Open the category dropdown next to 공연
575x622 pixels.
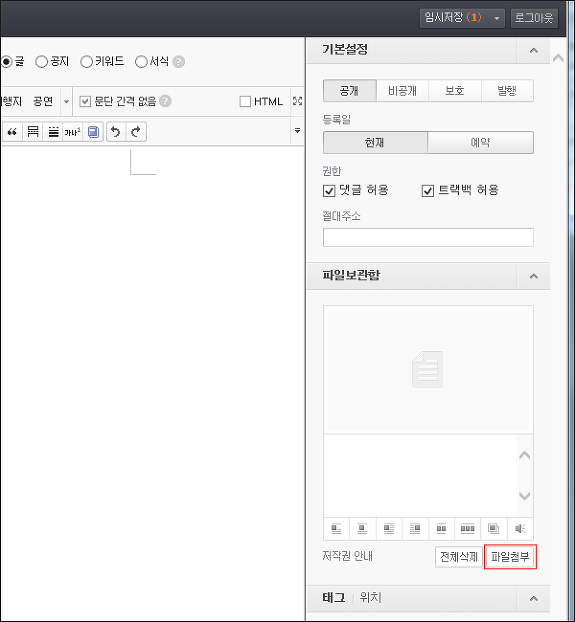(x=66, y=102)
